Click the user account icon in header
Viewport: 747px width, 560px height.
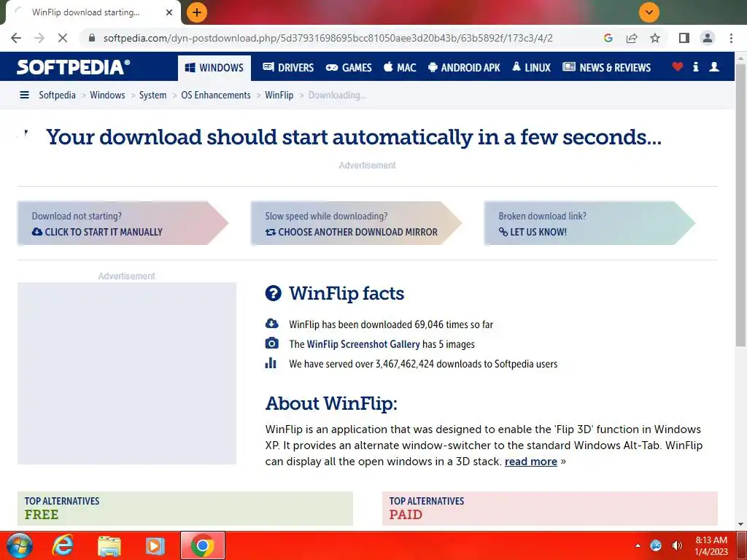click(x=714, y=66)
